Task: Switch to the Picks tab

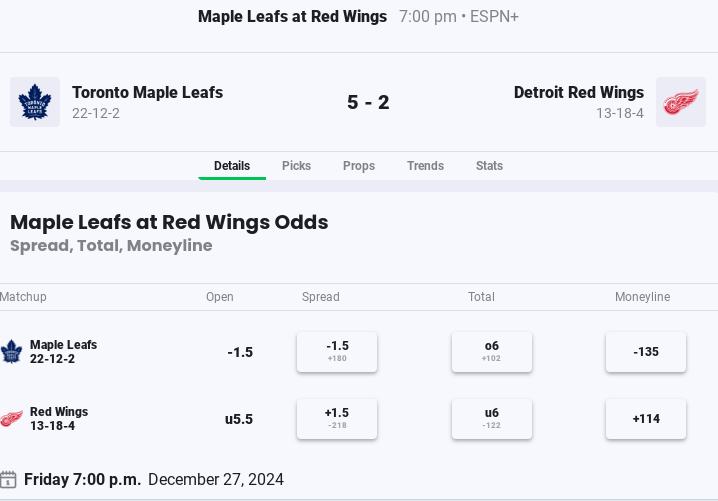Action: (x=296, y=166)
